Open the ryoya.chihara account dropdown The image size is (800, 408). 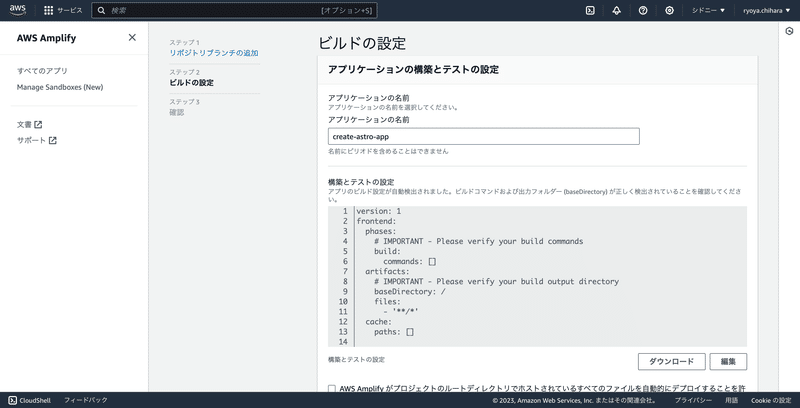click(x=766, y=10)
